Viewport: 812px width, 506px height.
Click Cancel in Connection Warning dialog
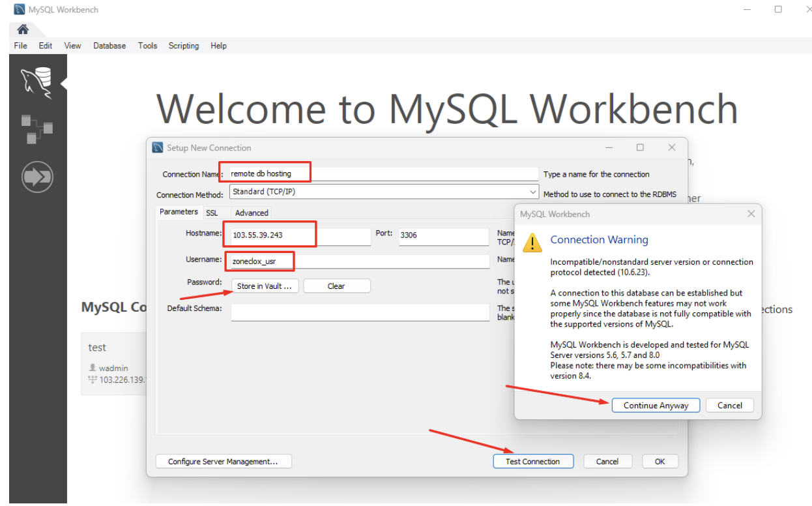(730, 405)
